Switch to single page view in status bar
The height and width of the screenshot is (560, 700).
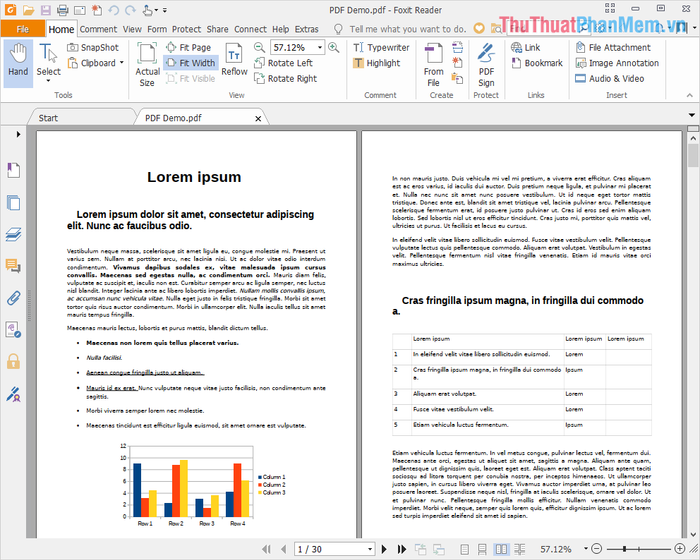[x=464, y=549]
